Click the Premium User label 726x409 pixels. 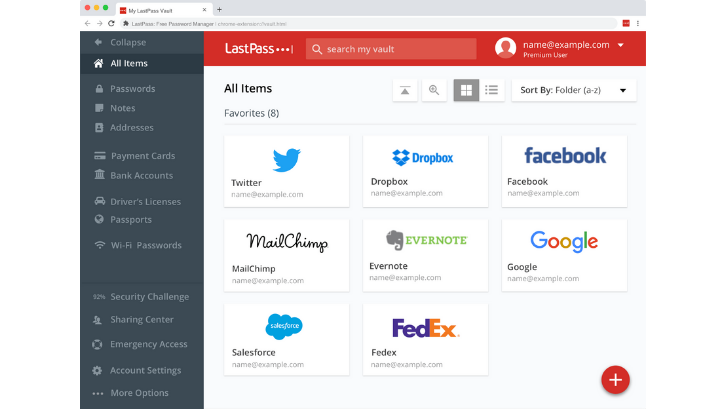click(x=545, y=55)
